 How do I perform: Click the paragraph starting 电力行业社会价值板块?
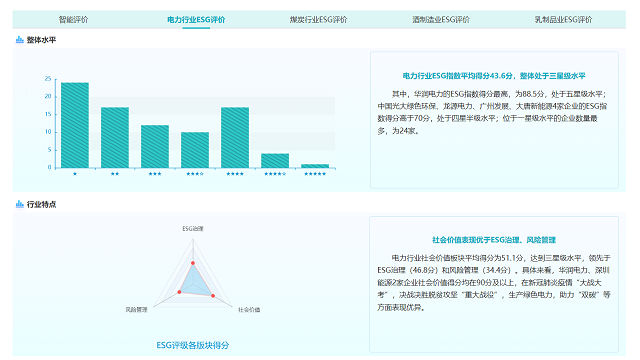tap(494, 282)
